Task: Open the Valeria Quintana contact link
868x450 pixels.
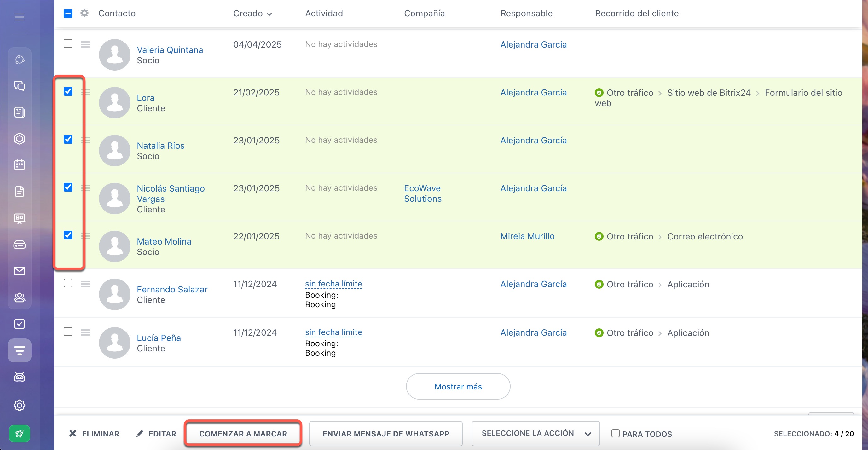Action: [x=170, y=50]
